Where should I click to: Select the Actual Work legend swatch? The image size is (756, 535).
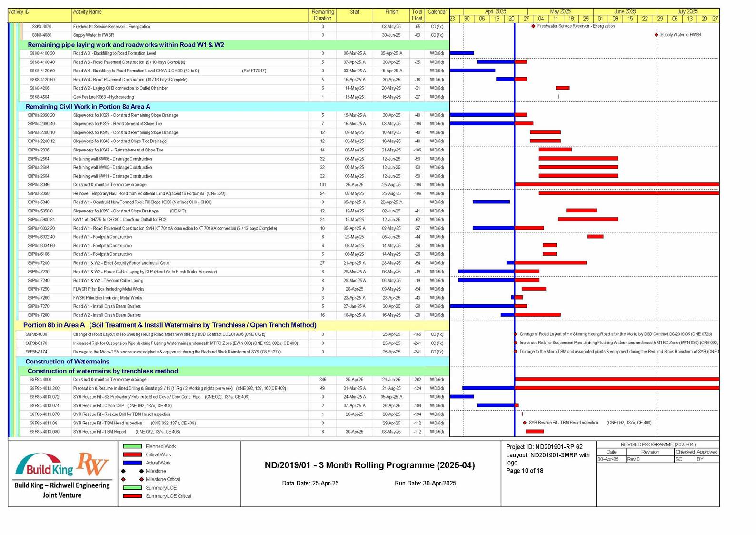[x=132, y=463]
